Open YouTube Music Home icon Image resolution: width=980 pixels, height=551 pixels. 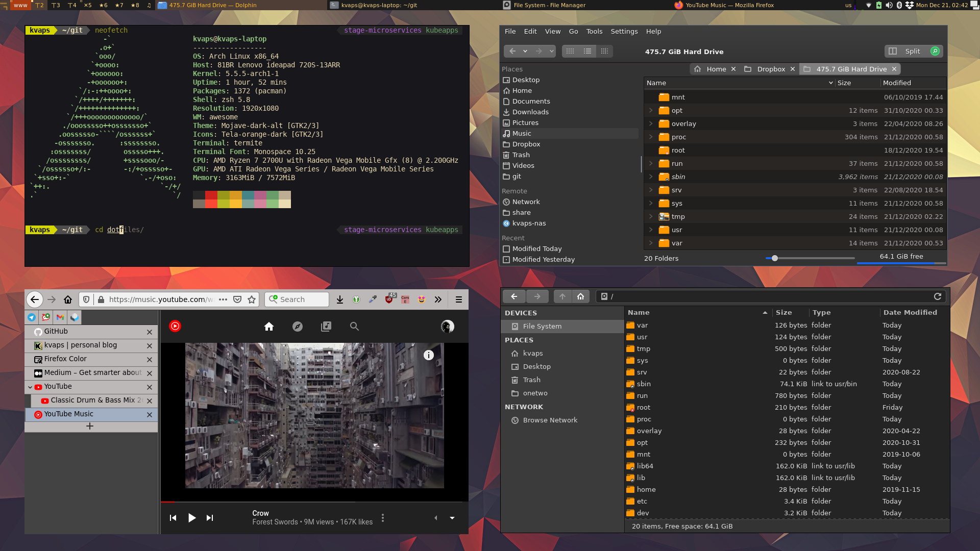pos(269,327)
